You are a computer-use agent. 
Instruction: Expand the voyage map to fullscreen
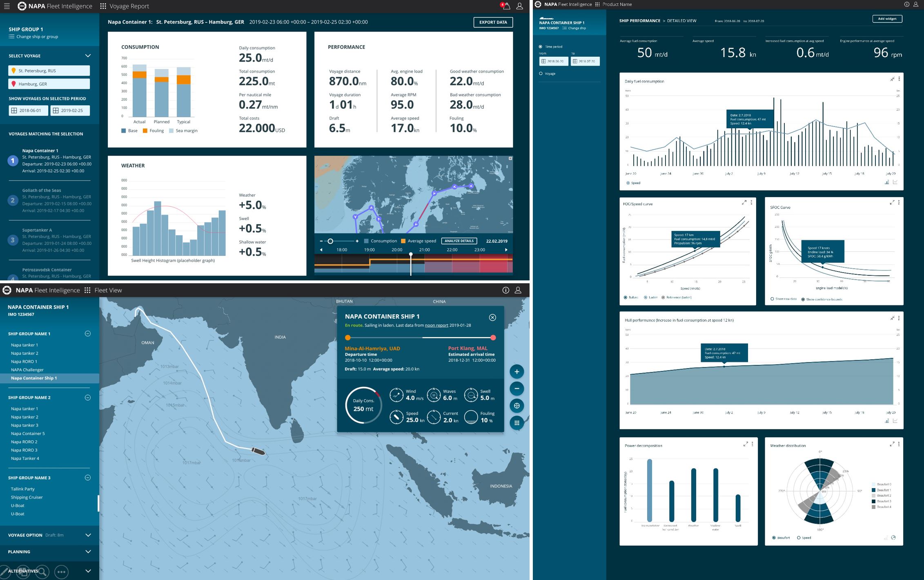tap(510, 158)
